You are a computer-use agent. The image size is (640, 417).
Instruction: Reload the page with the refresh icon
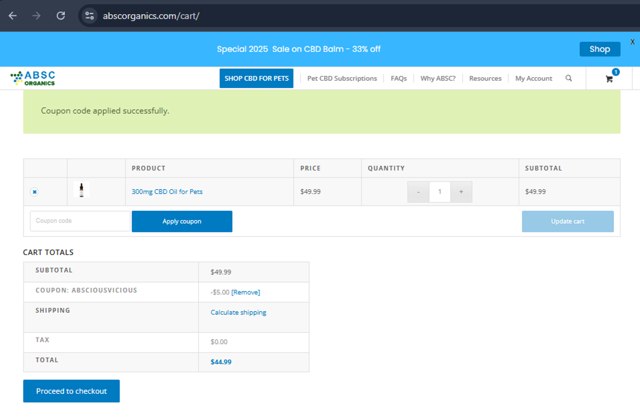tap(61, 16)
